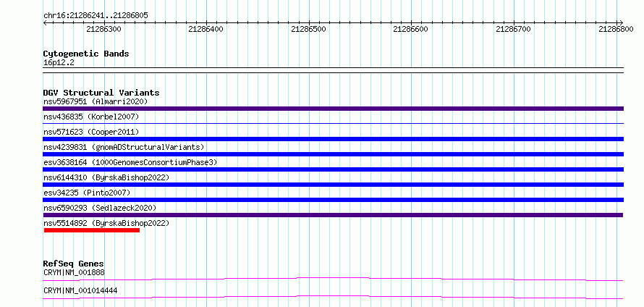Click the 16p12.2 band label
The height and width of the screenshot is (307, 644).
click(59, 63)
